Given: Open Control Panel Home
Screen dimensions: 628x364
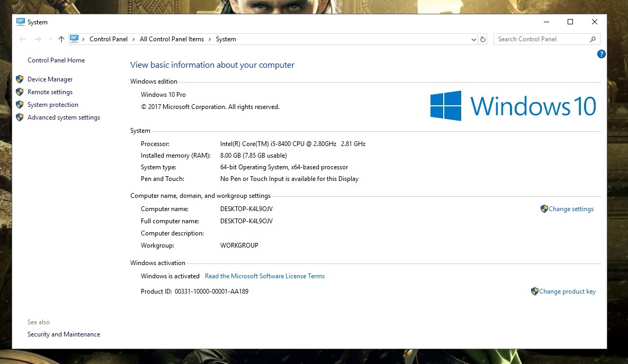Looking at the screenshot, I should (x=56, y=60).
